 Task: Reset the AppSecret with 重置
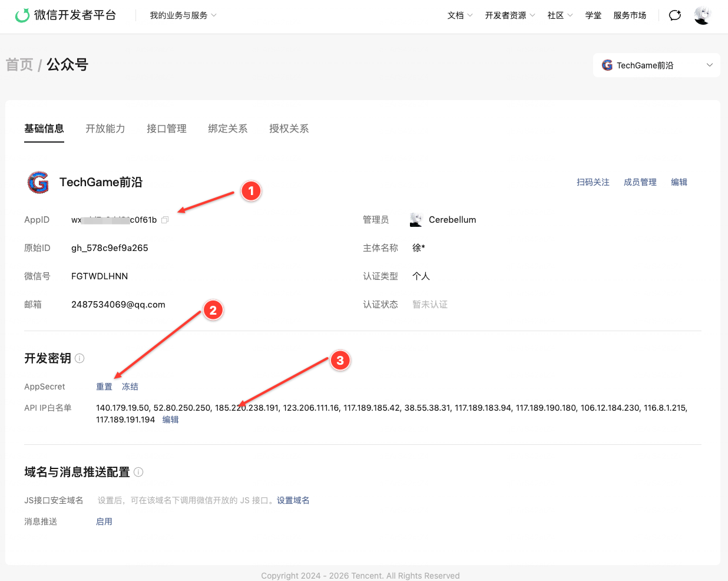pyautogui.click(x=104, y=387)
